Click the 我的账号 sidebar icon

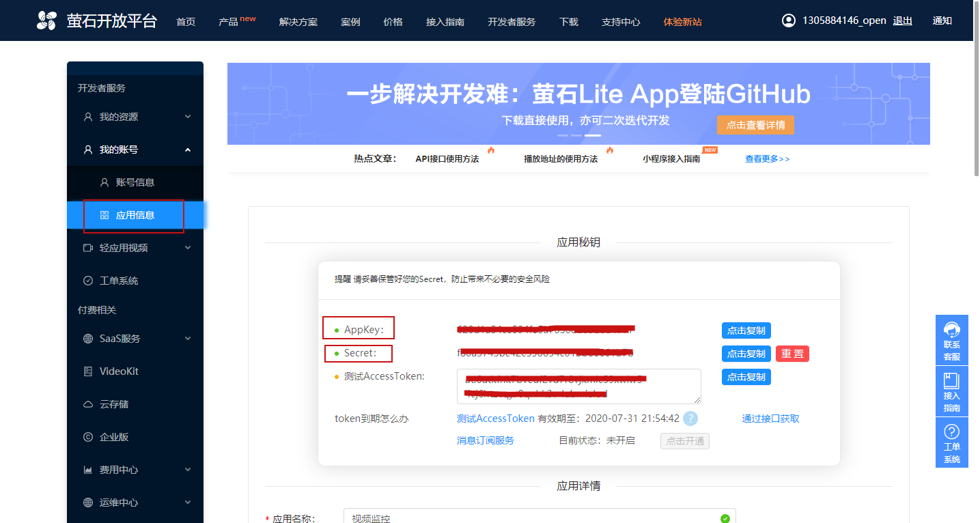click(x=88, y=150)
